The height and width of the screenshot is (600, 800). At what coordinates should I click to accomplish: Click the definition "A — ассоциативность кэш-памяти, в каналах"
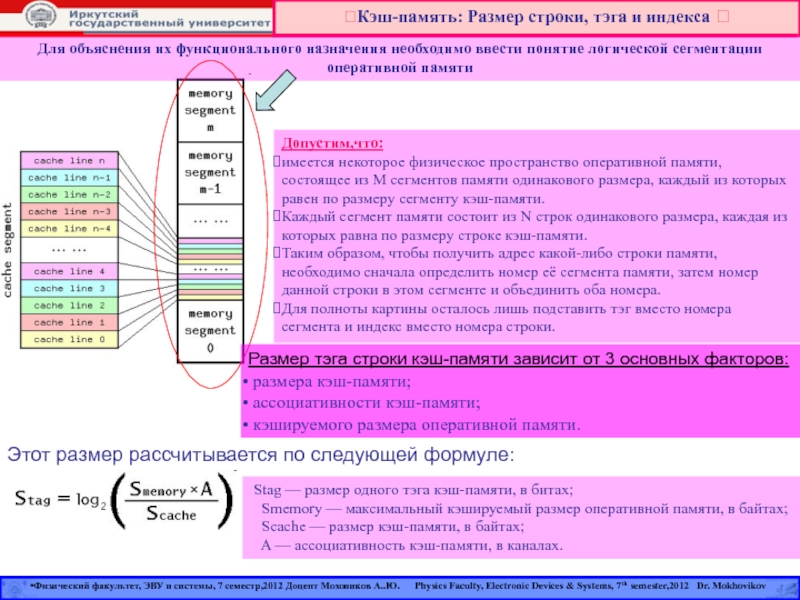[x=412, y=545]
